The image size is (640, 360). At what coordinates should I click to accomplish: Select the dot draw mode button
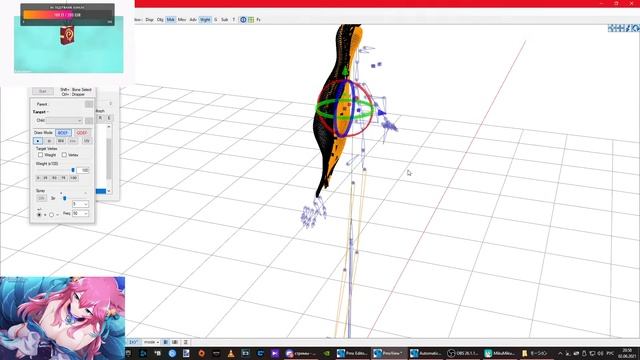tap(38, 141)
